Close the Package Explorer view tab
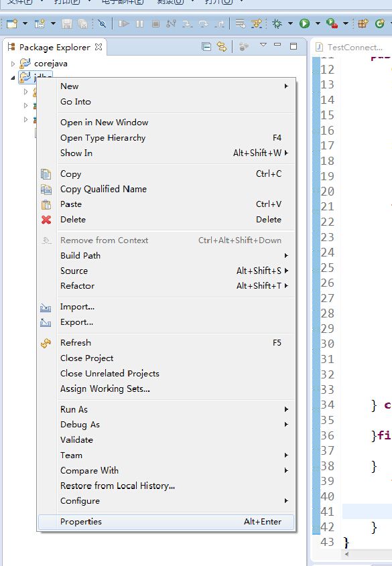 click(99, 47)
